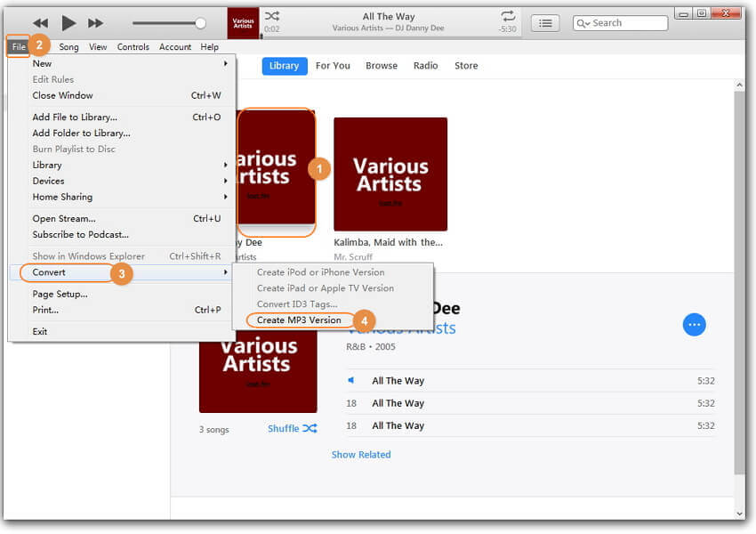The image size is (756, 534).
Task: Select Print... menu entry
Action: 122,310
